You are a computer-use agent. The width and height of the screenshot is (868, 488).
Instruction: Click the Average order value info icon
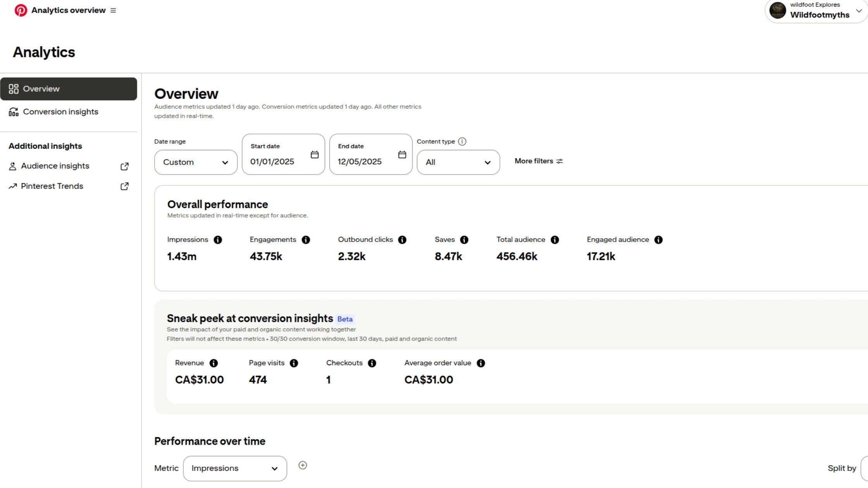(x=481, y=363)
